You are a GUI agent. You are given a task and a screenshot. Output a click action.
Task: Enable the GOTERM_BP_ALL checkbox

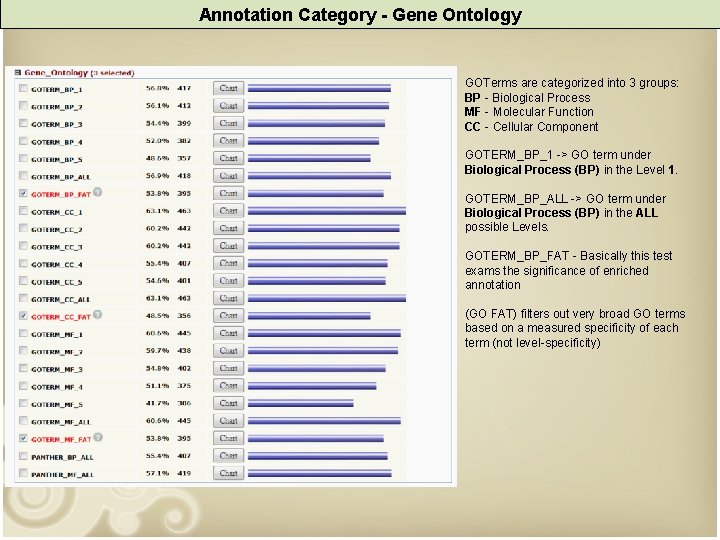[x=23, y=176]
